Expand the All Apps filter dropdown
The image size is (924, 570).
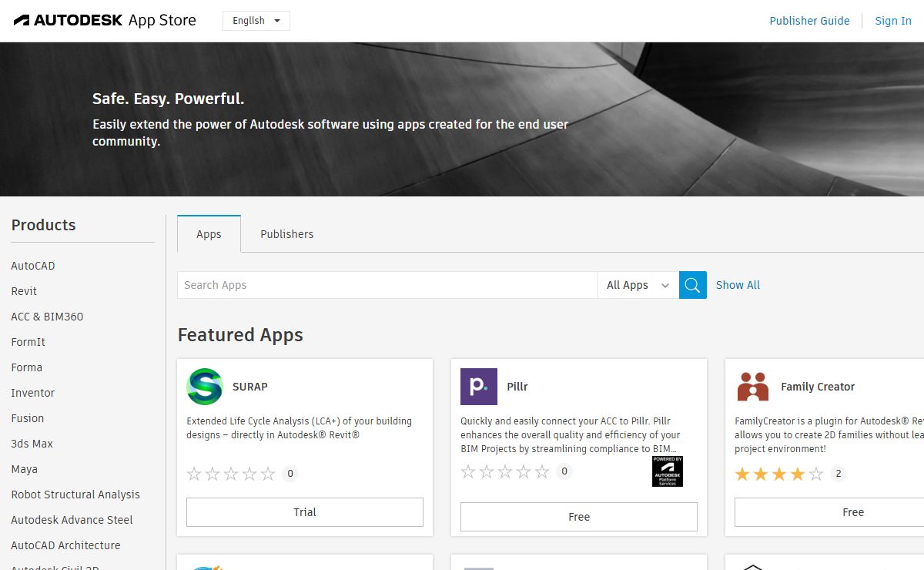638,285
